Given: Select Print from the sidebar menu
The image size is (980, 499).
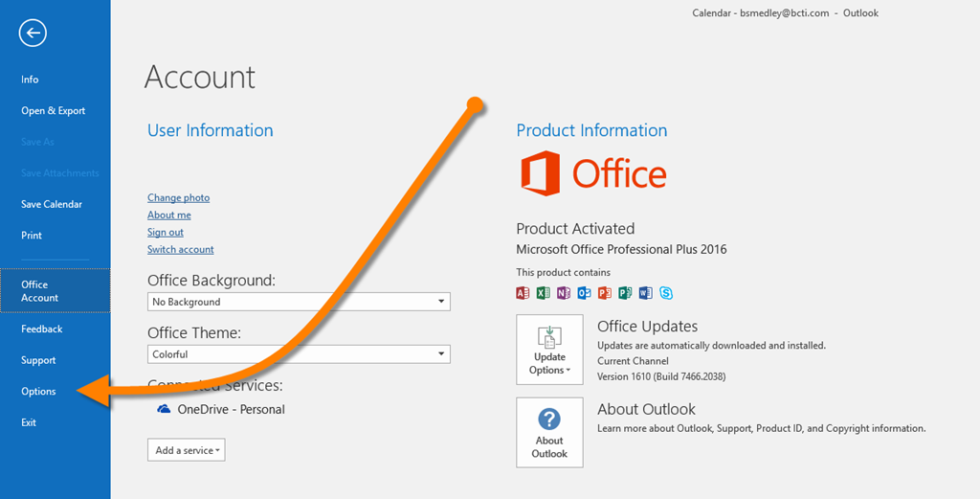Looking at the screenshot, I should (x=32, y=236).
